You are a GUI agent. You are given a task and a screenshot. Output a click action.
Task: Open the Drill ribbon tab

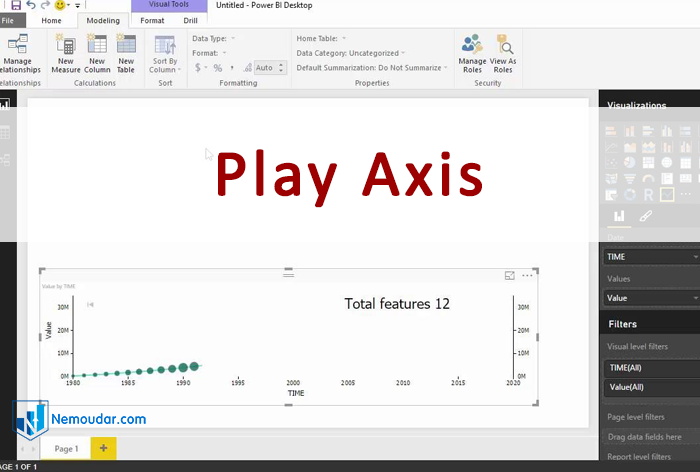(x=190, y=20)
